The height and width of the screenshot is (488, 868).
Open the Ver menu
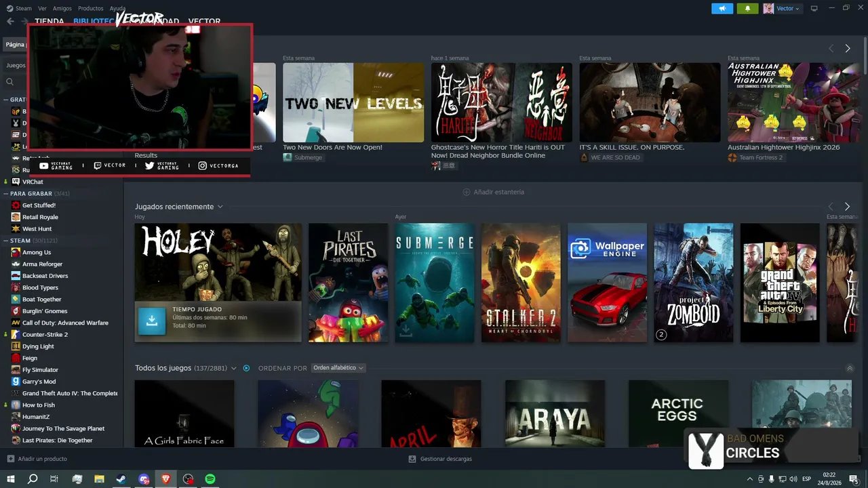(x=42, y=8)
